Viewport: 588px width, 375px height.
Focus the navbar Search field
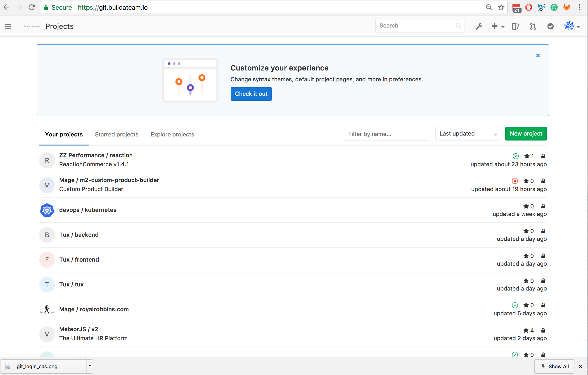pos(420,26)
